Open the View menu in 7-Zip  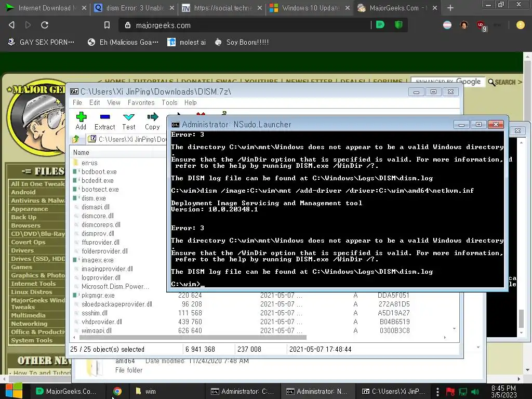click(x=114, y=102)
